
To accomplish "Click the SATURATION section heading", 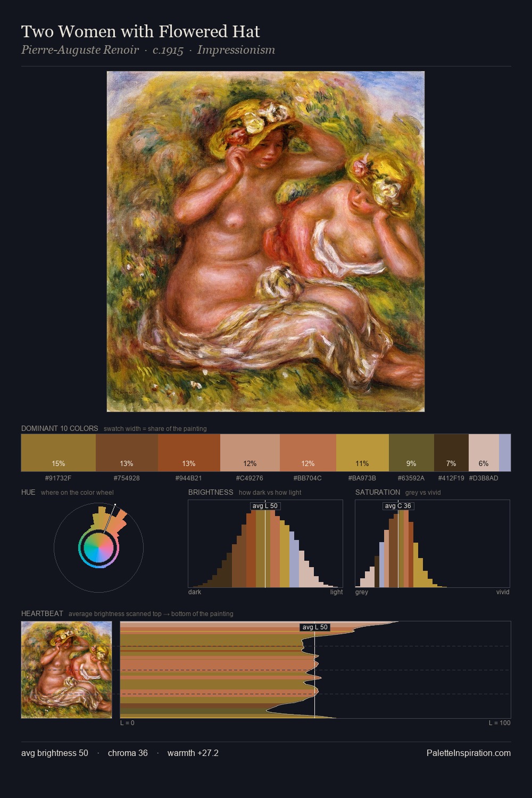I will point(378,492).
